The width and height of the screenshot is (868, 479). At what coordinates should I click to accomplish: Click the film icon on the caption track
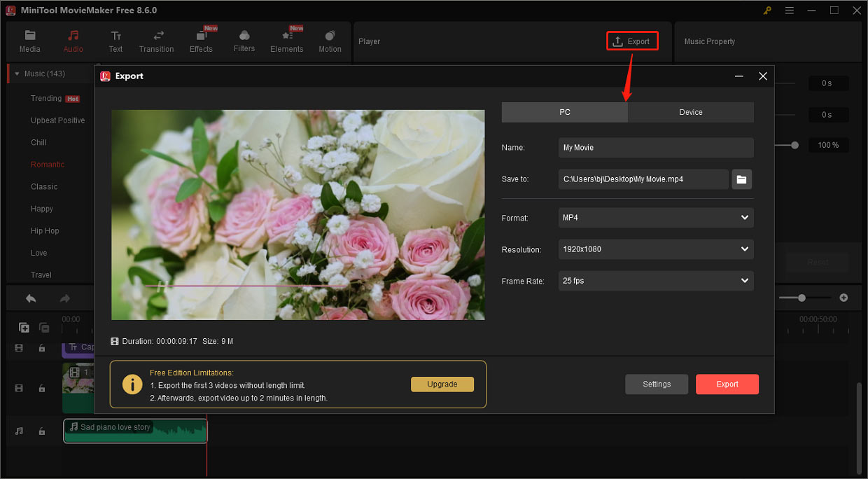point(19,348)
